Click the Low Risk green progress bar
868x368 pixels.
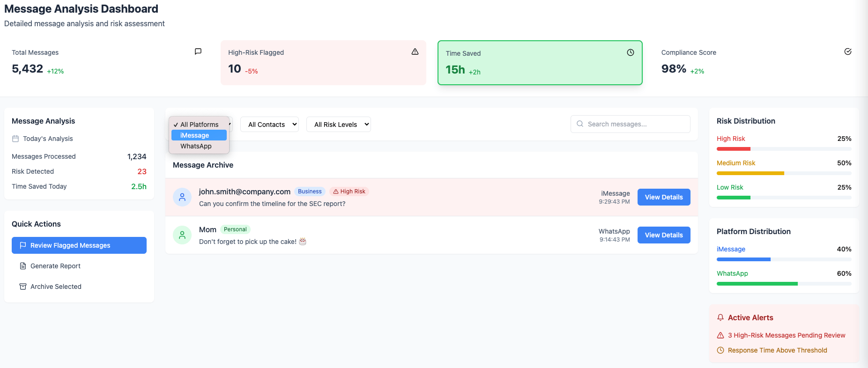click(x=734, y=198)
